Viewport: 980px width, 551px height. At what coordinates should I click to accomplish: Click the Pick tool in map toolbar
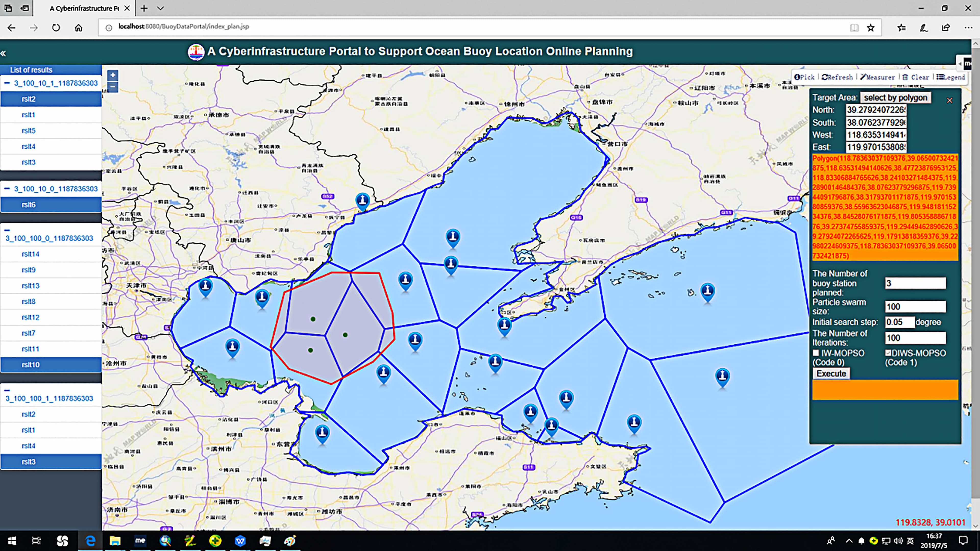[x=804, y=77]
